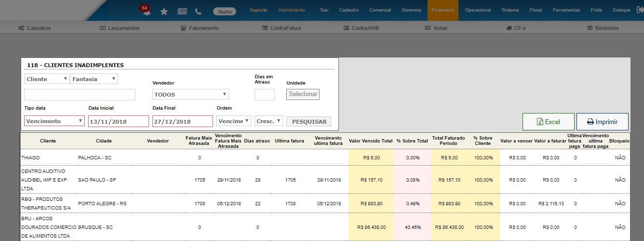Click the phone icon in top bar

point(198,11)
